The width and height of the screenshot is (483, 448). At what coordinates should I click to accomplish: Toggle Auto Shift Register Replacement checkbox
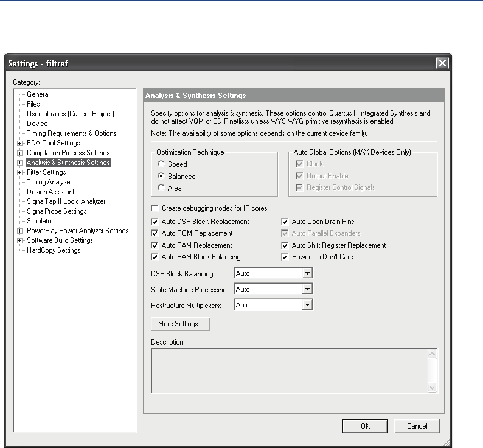(x=285, y=245)
